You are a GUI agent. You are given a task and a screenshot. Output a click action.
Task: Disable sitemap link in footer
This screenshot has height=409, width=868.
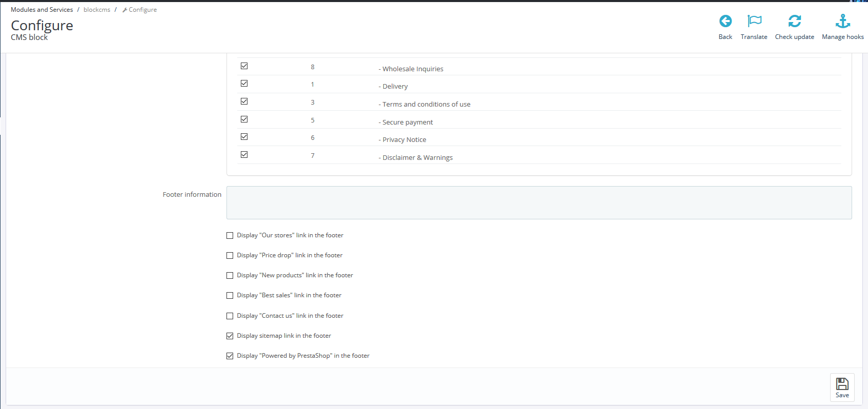point(230,336)
